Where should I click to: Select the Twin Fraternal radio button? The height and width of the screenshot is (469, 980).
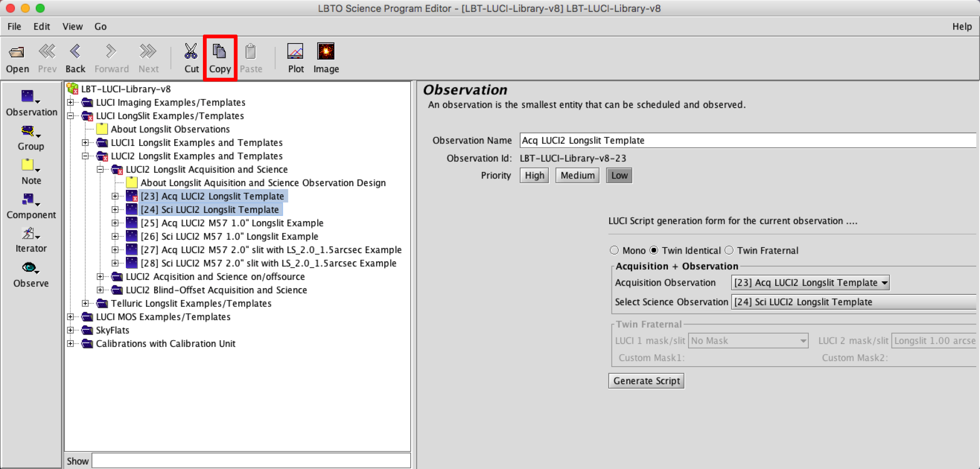[729, 250]
